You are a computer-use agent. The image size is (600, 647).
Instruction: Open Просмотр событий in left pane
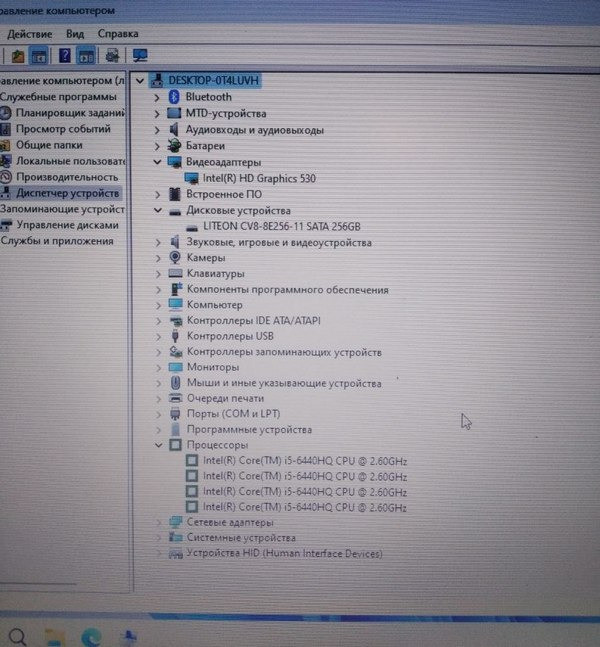pos(63,129)
